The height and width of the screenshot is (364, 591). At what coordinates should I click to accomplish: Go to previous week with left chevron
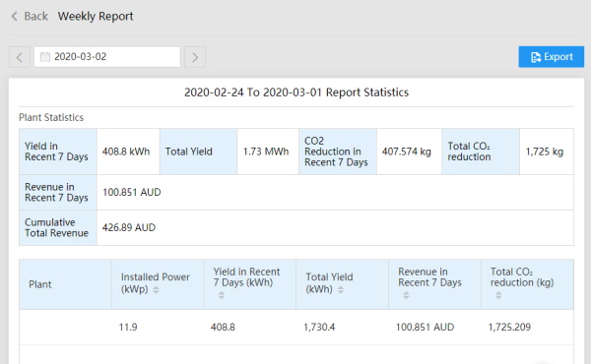20,57
